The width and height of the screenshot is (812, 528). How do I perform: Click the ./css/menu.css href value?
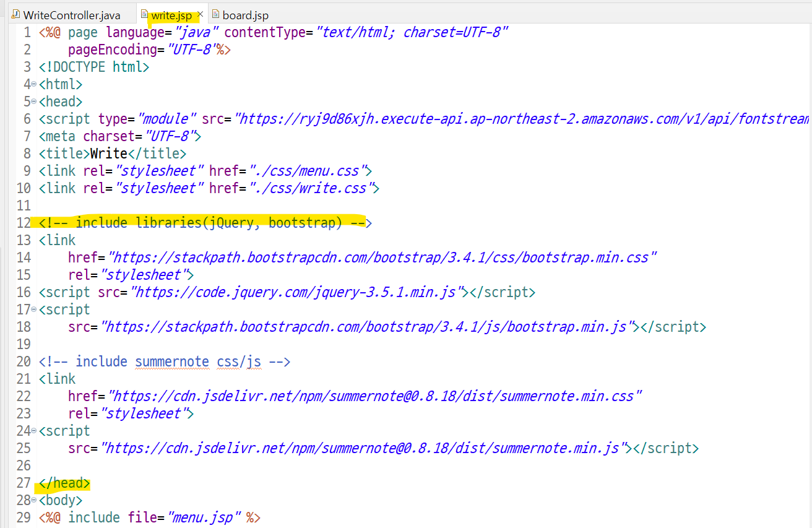click(x=307, y=171)
